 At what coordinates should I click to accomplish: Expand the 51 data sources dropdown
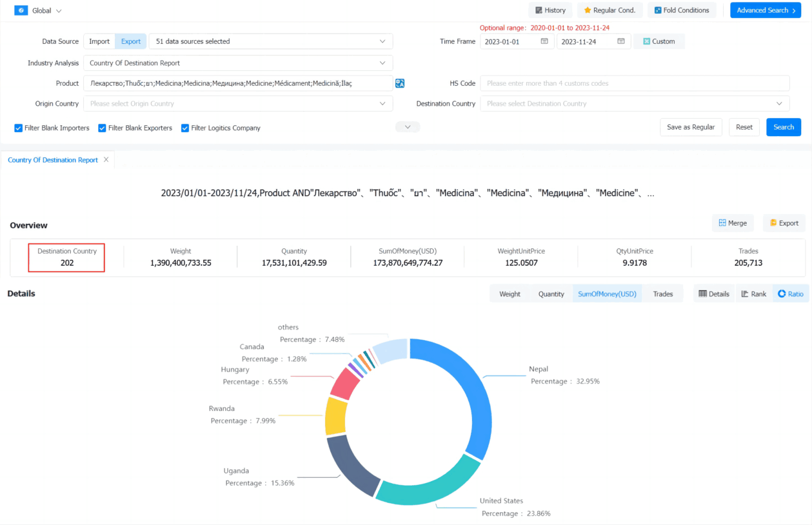pos(271,41)
